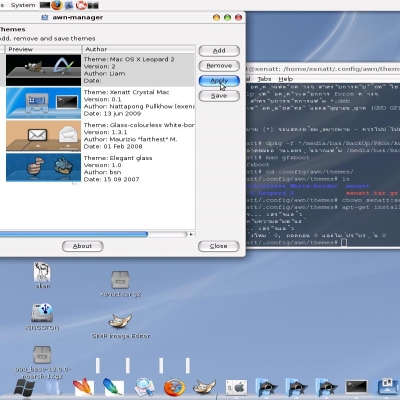
Task: Click the Author column header
Action: click(138, 49)
